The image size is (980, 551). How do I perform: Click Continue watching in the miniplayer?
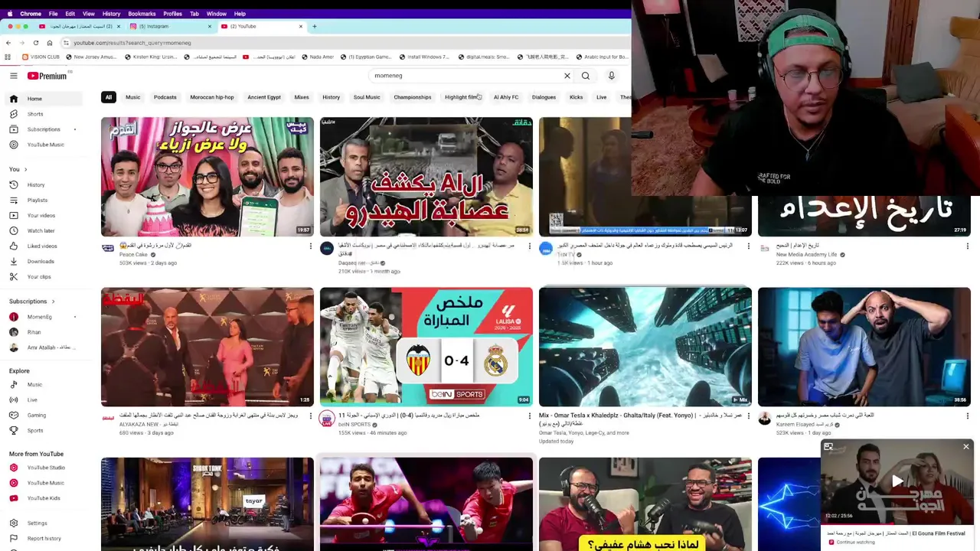click(854, 542)
